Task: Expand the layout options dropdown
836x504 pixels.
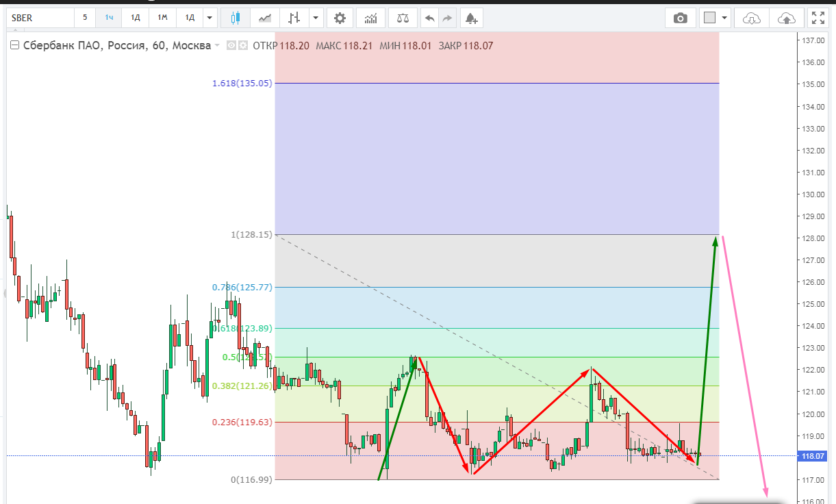Action: [724, 18]
